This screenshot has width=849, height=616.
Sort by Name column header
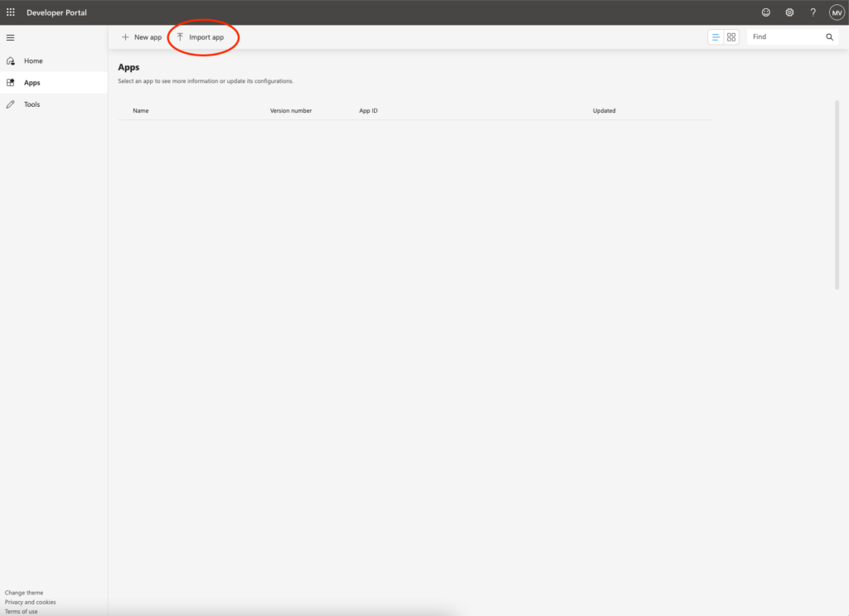(141, 110)
